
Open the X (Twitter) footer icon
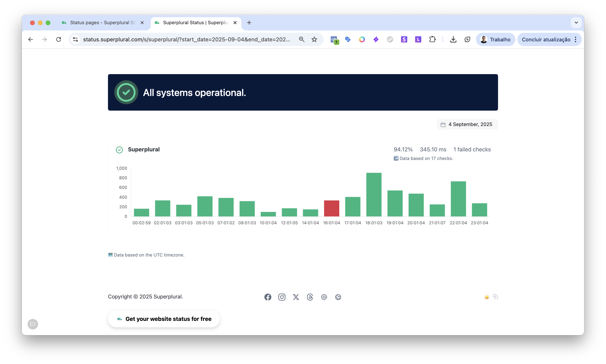296,297
